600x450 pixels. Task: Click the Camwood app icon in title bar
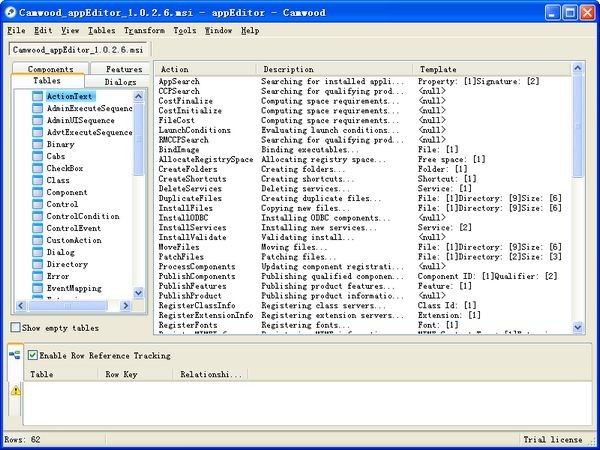tap(10, 13)
